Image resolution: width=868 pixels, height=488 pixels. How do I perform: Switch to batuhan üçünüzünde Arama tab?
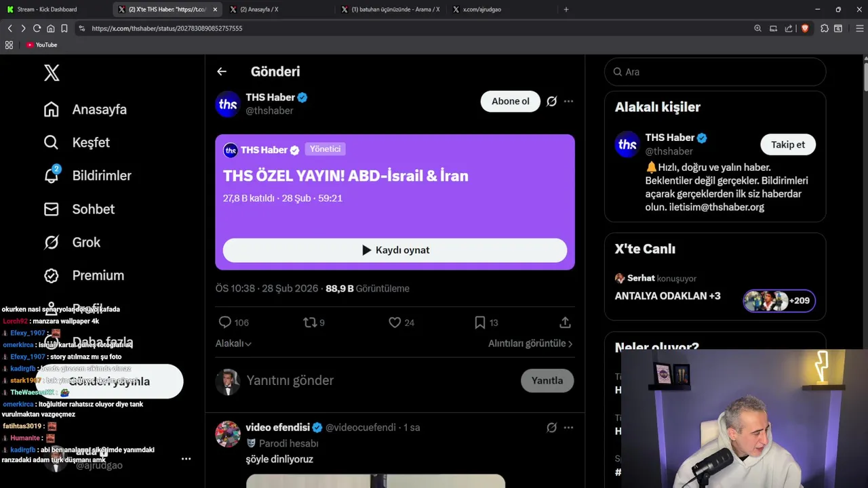[391, 9]
